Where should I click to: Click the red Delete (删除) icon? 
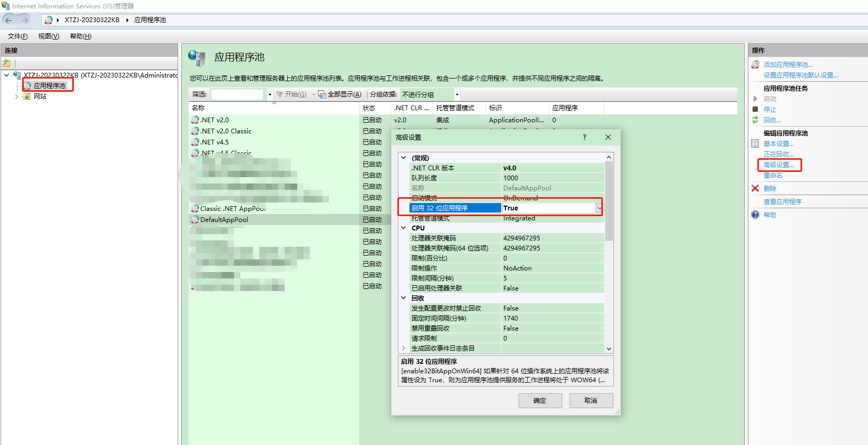755,188
